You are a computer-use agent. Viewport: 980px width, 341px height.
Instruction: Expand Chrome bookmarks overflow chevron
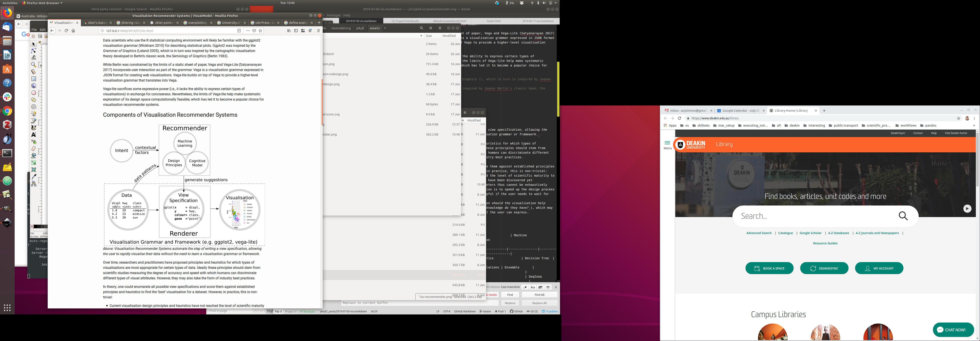point(973,125)
